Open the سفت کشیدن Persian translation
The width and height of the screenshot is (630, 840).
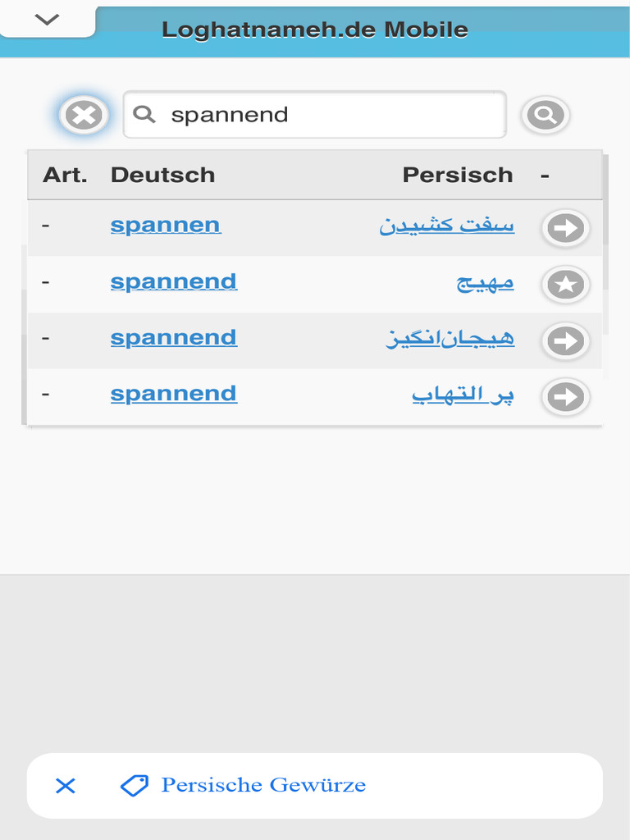tap(447, 226)
